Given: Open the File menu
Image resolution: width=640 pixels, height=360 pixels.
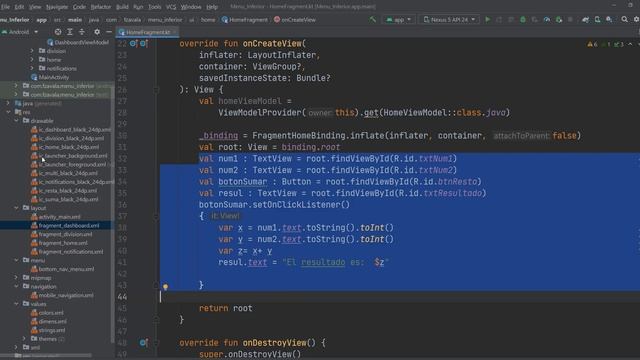Looking at the screenshot, I should point(5,7).
